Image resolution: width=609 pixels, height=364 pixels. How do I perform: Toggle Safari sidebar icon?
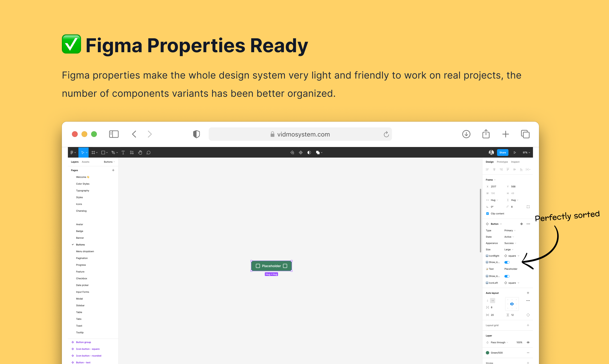pos(114,134)
